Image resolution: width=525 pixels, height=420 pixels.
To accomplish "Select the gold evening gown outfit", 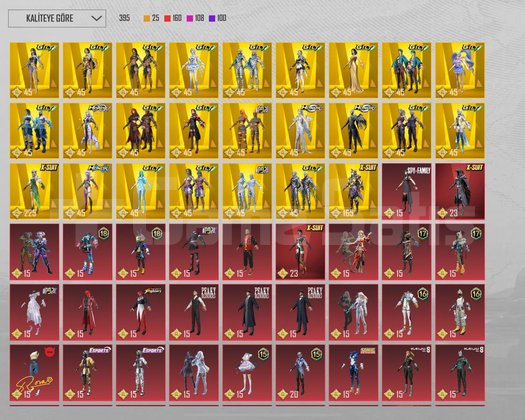I will point(354,70).
